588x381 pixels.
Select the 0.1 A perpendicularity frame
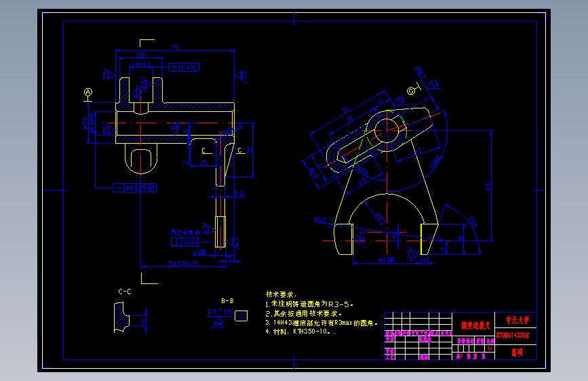[x=185, y=242]
